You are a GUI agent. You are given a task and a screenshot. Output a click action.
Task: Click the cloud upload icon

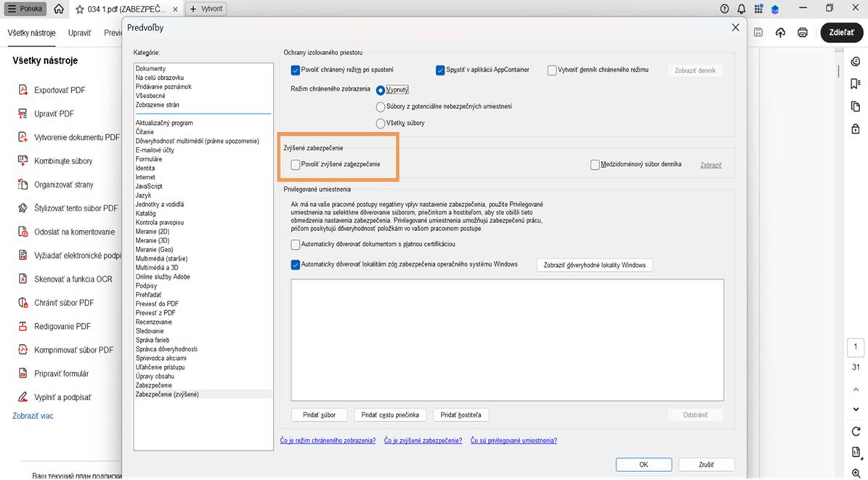(780, 33)
